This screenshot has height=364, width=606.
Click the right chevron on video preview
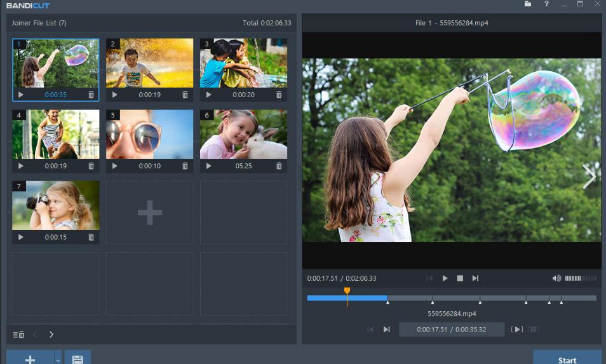[589, 177]
